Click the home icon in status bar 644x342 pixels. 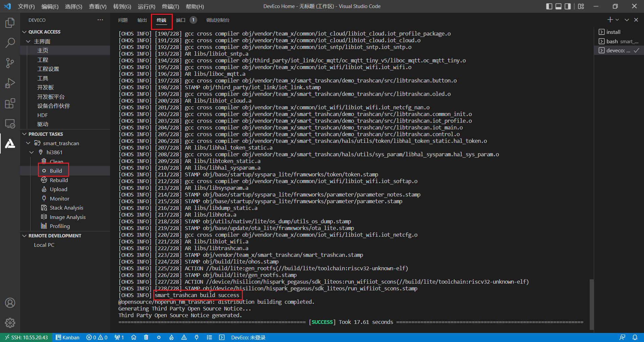click(133, 337)
